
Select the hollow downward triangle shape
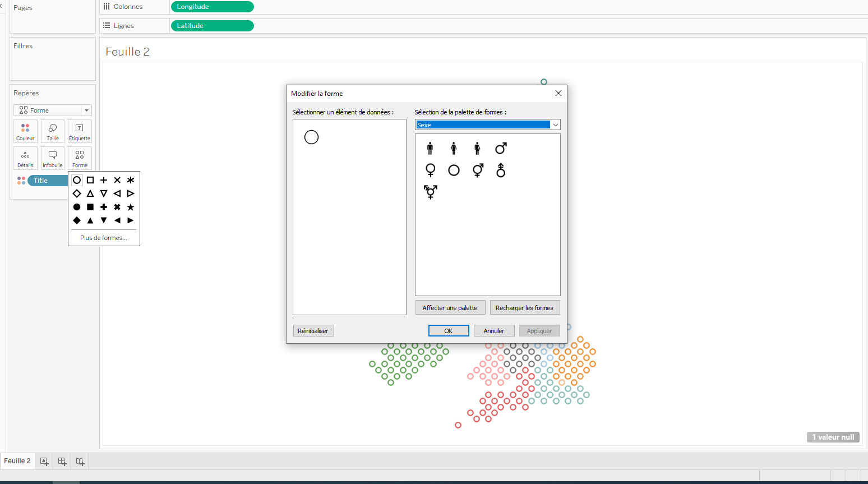click(x=104, y=193)
